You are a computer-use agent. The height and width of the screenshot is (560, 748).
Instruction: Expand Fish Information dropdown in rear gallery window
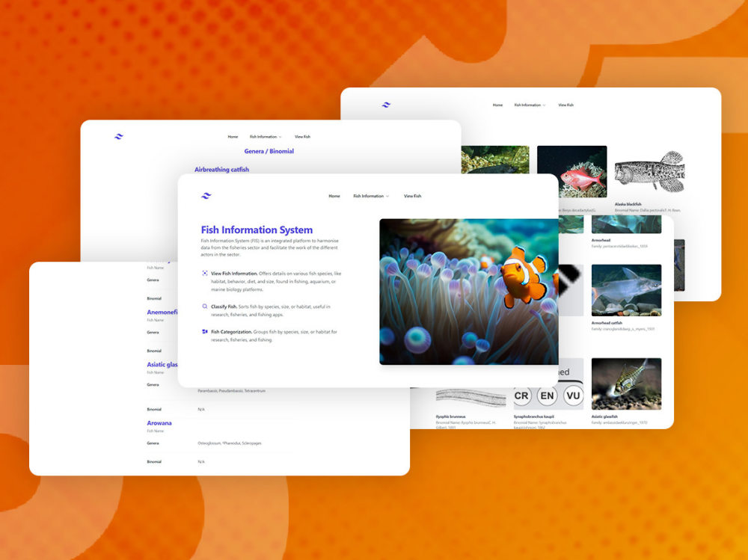(530, 105)
